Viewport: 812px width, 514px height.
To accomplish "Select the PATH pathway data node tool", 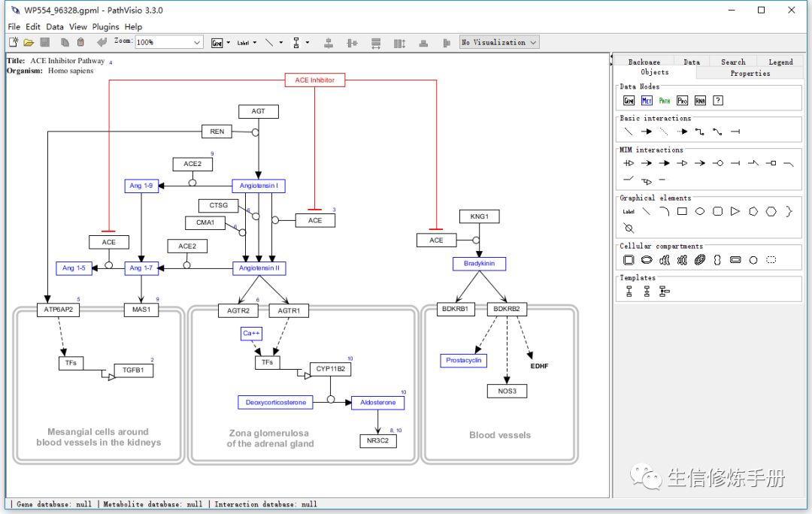I will pos(665,100).
